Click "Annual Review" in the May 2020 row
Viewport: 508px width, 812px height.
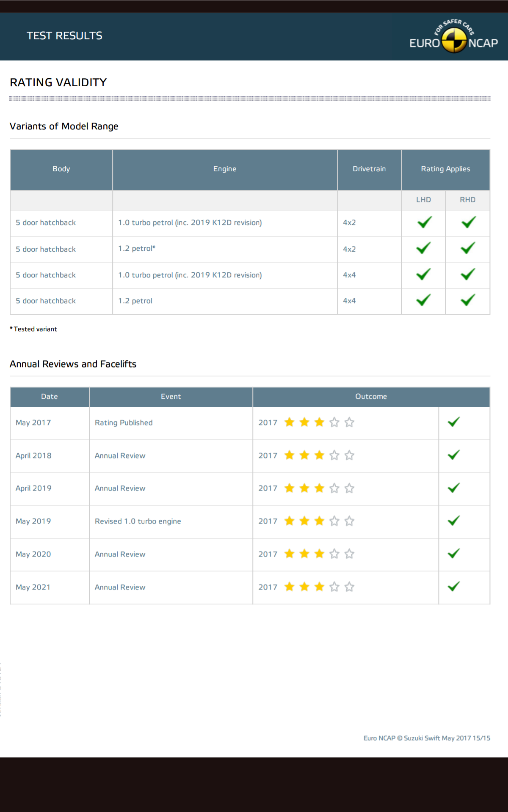coord(120,554)
